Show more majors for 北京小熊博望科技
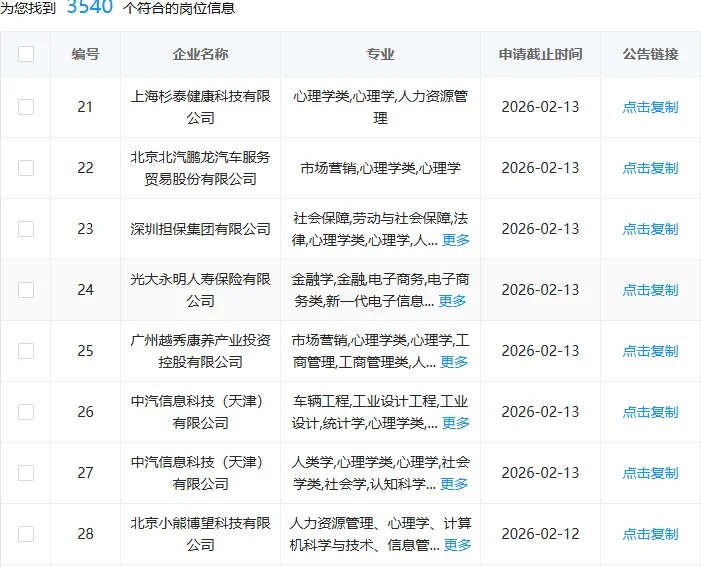The width and height of the screenshot is (701, 567). (x=457, y=545)
